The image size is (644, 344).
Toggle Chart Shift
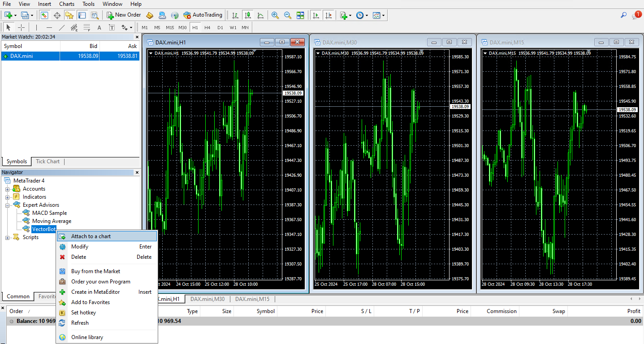coord(328,15)
